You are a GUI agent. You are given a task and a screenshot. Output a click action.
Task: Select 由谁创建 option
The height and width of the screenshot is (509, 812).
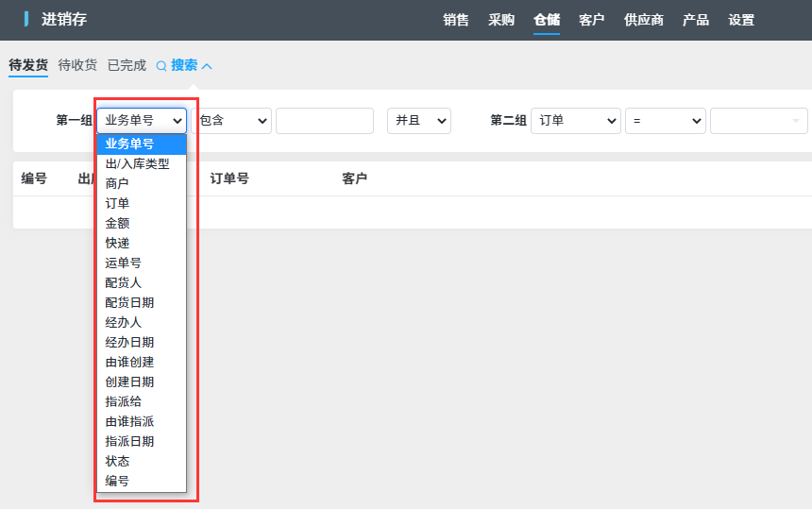point(142,362)
